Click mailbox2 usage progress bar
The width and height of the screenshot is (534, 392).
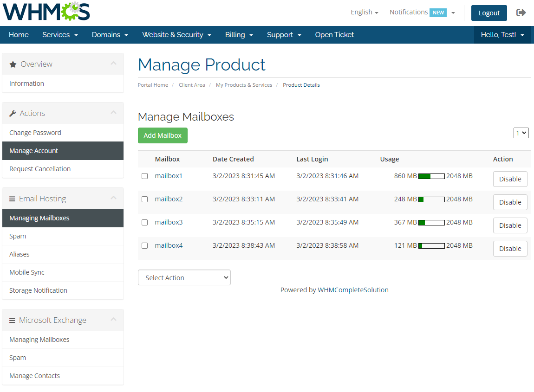(x=431, y=199)
